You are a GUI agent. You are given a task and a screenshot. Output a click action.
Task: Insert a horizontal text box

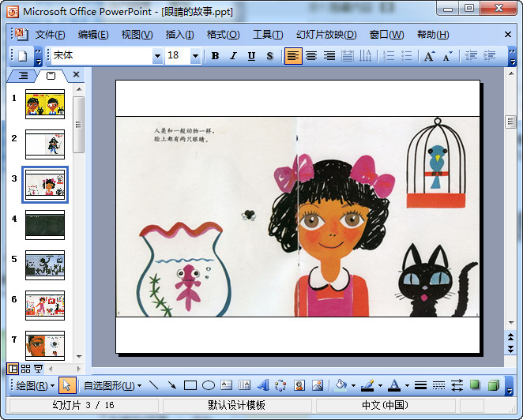[x=227, y=386]
